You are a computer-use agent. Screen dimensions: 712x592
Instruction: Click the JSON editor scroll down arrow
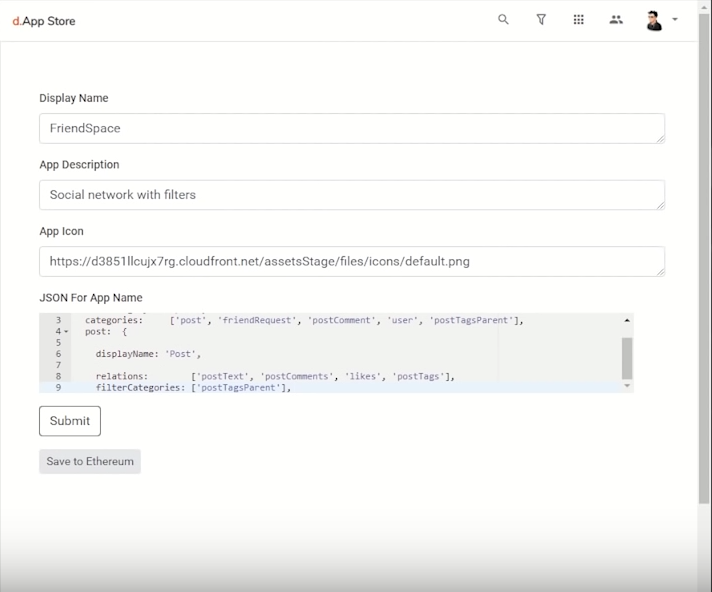[x=627, y=385]
